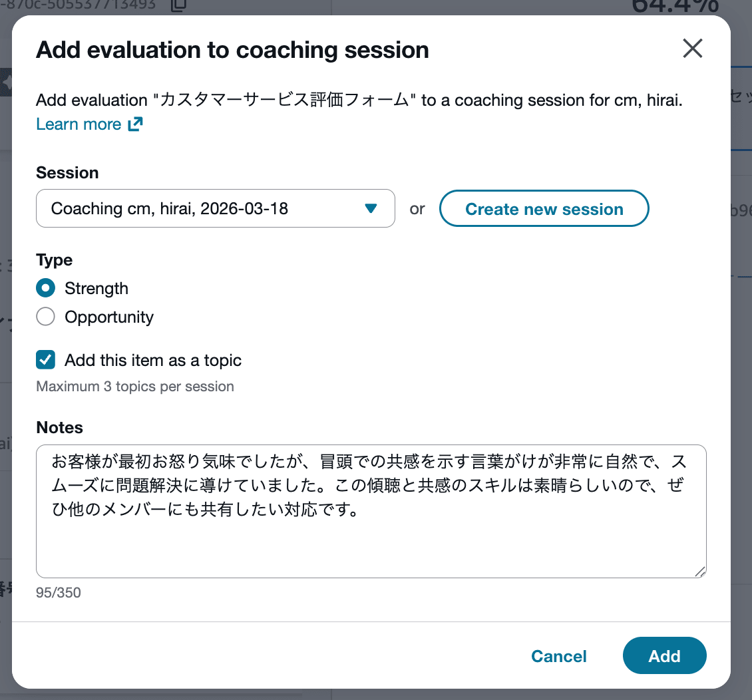Click the 'Strength' label text
The width and height of the screenshot is (752, 700).
[96, 288]
